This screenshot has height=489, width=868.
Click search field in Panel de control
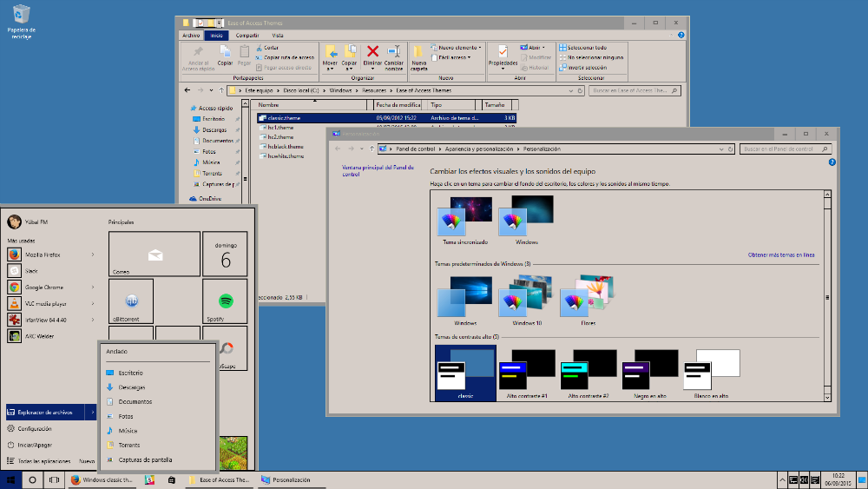click(x=786, y=149)
